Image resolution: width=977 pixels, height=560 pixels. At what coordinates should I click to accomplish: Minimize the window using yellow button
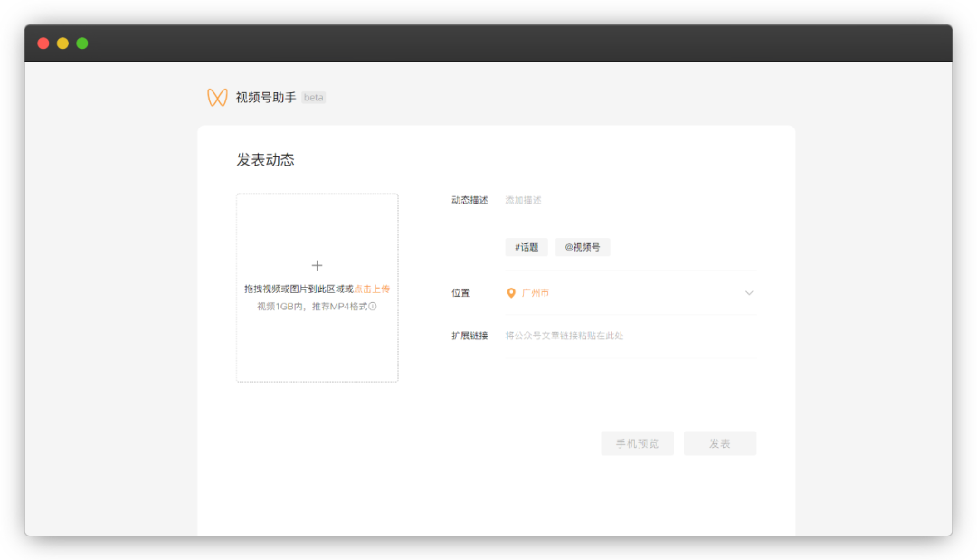[x=63, y=43]
